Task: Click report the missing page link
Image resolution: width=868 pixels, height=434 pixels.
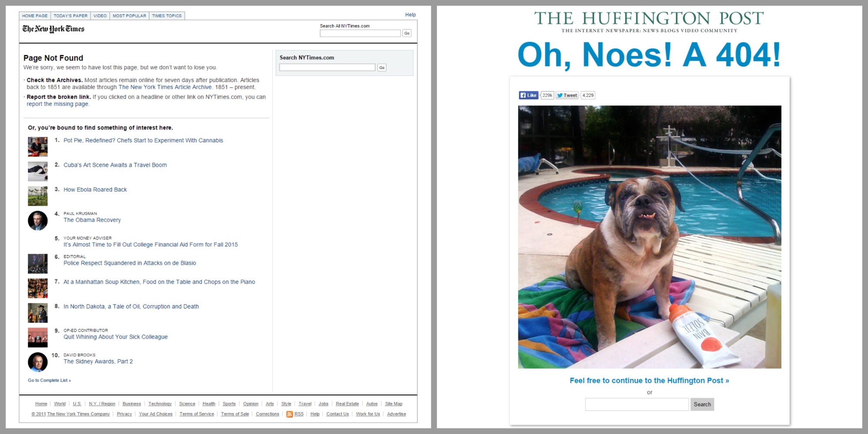Action: pos(57,104)
